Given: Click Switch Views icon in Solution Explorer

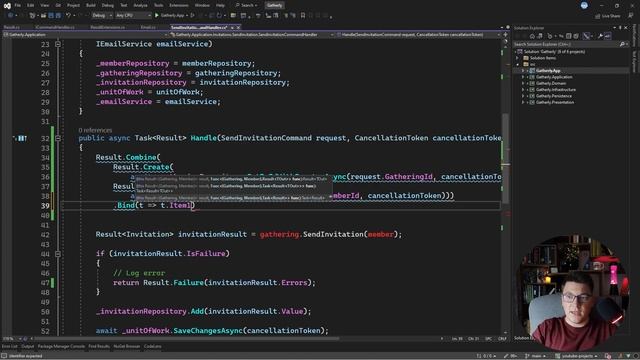Looking at the screenshot, I should tap(540, 36).
